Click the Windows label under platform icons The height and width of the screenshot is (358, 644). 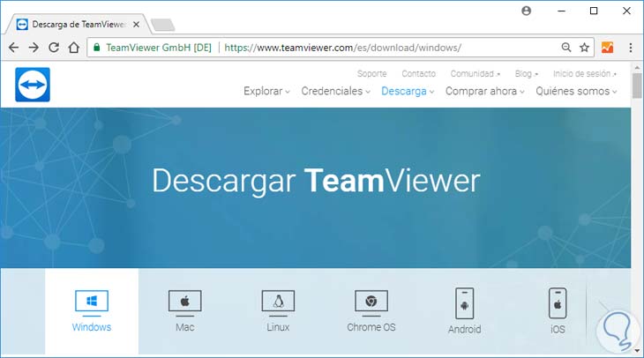coord(92,327)
